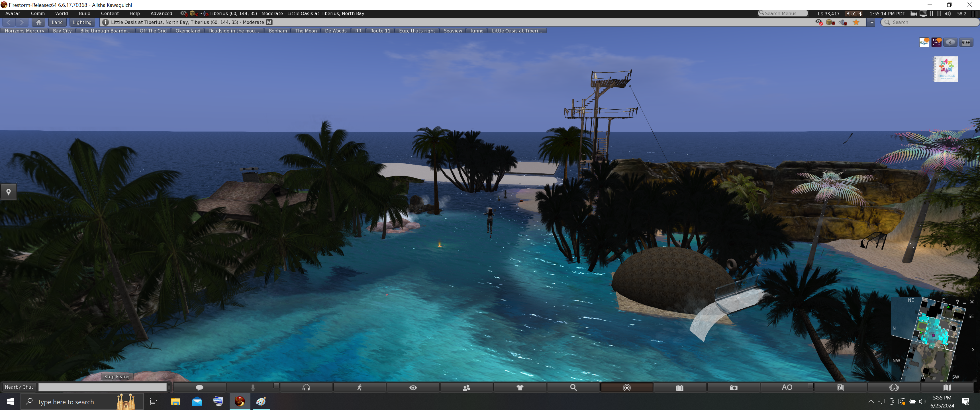Open the Content menu

pos(110,13)
